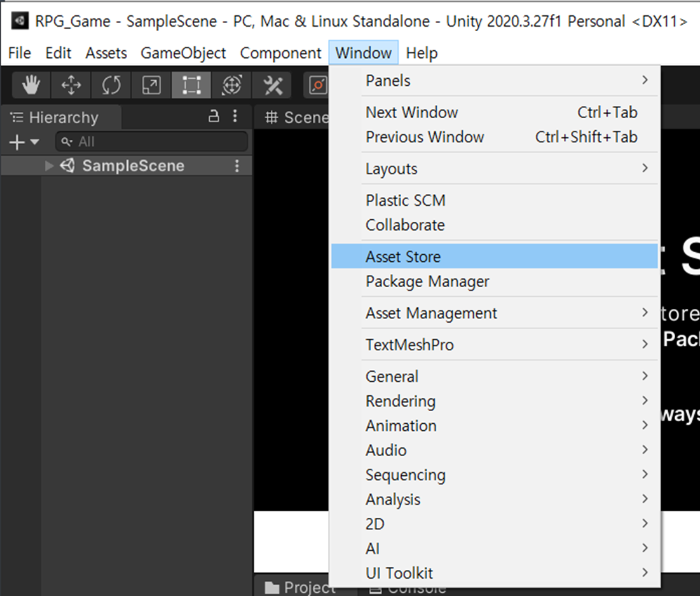Screen dimensions: 700x596
Task: Open the Edit menu
Action: pyautogui.click(x=58, y=53)
